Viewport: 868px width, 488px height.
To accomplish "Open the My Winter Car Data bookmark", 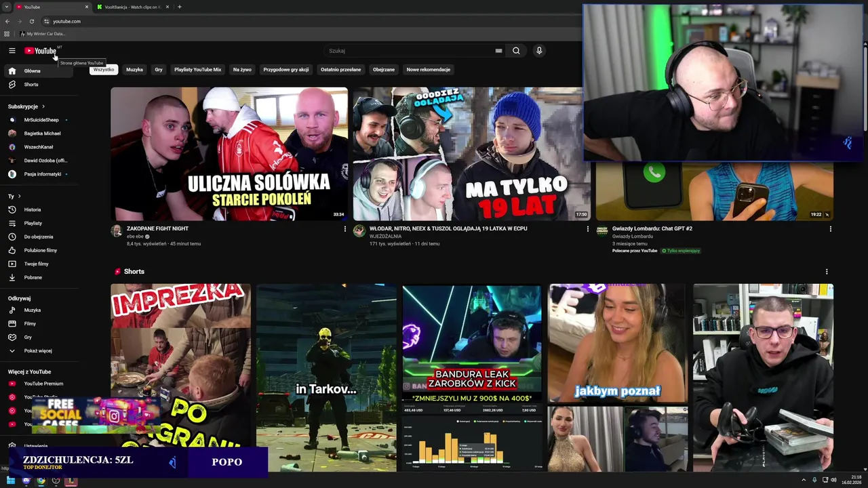I will [43, 33].
